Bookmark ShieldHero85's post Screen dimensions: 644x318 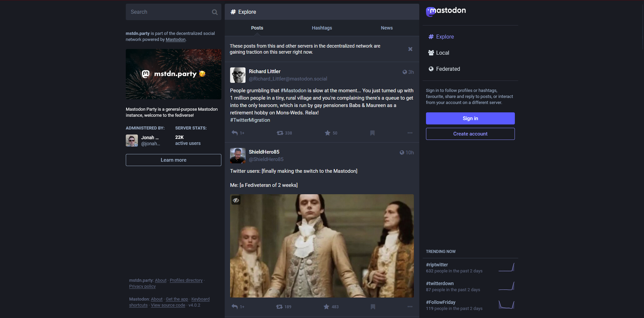[x=373, y=307]
